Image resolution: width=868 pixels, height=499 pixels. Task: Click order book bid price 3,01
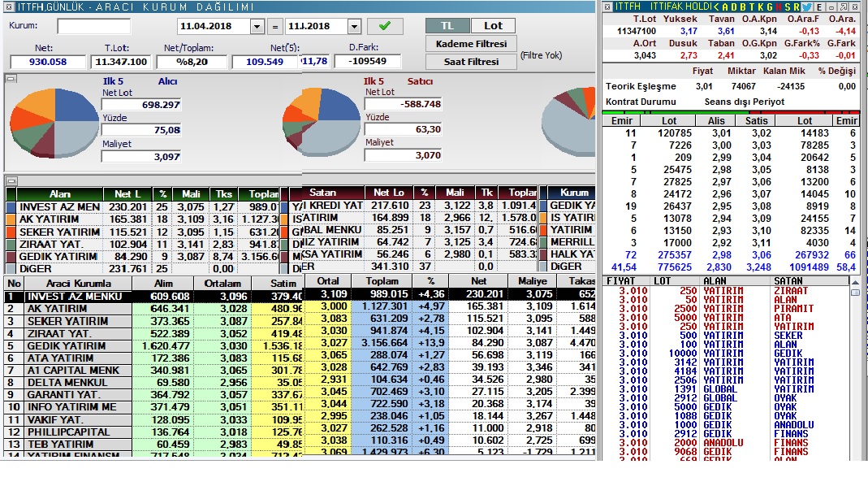point(721,133)
